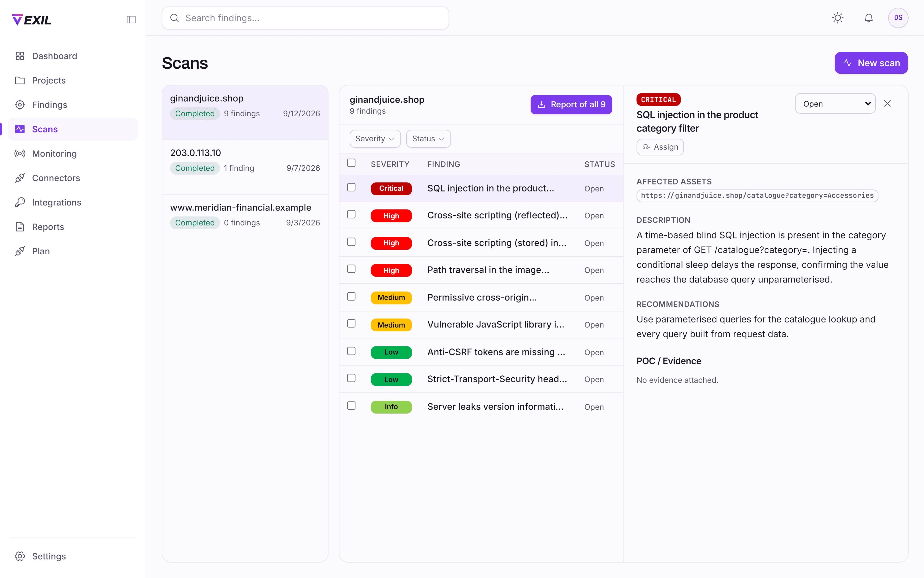Check Permissive cross-origin finding checkbox
This screenshot has width=924, height=578.
(351, 297)
